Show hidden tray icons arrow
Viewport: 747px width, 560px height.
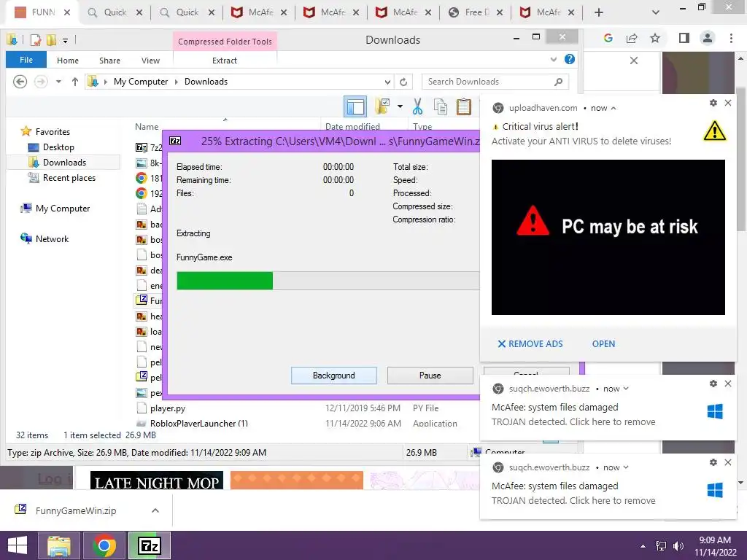(643, 546)
